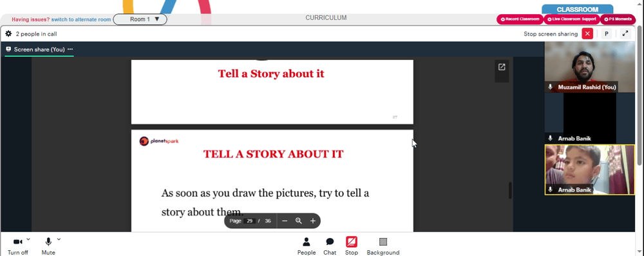Expand microphone options chevron

(59, 239)
